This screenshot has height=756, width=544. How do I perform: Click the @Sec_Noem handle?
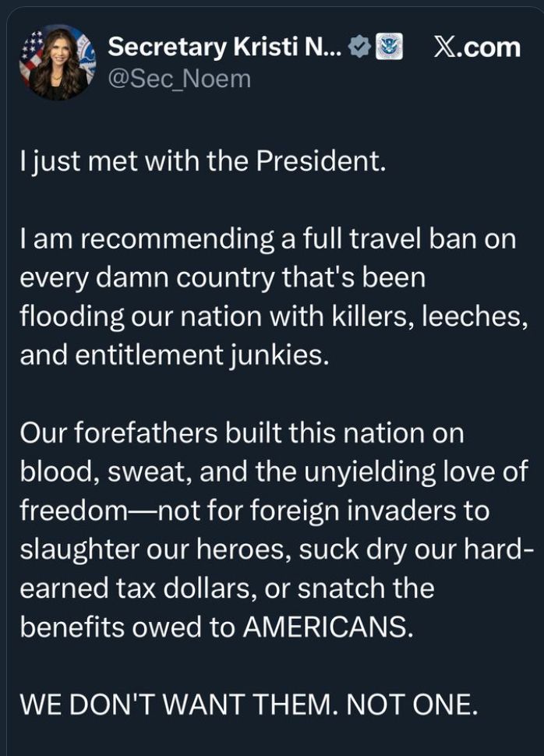coord(179,79)
